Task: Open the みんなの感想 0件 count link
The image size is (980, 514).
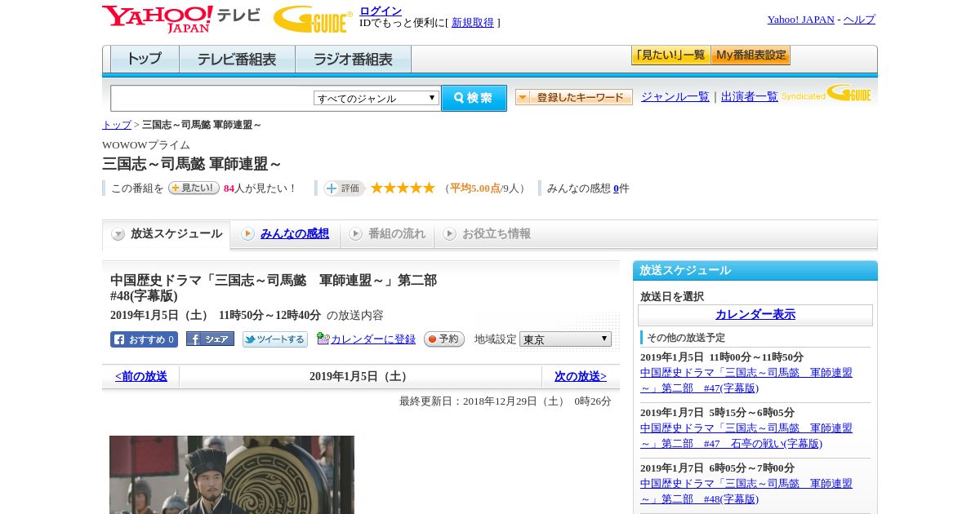Action: click(617, 188)
